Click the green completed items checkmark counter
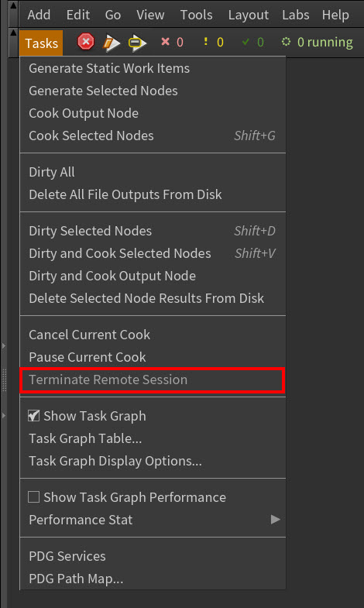This screenshot has width=364, height=608. (x=252, y=42)
